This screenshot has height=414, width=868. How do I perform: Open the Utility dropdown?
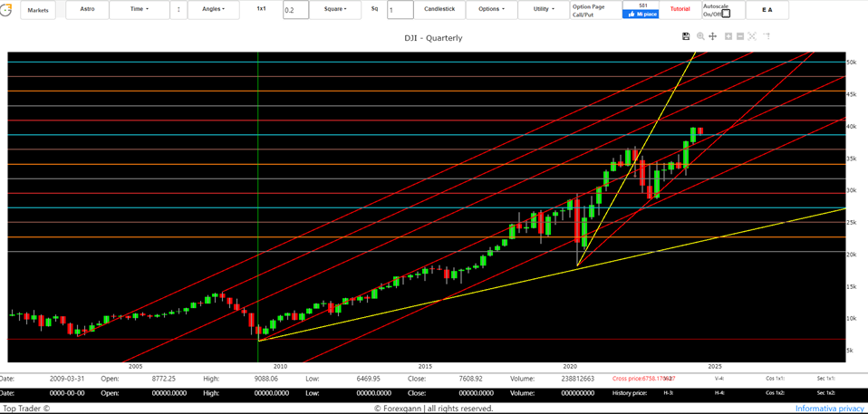tap(543, 10)
